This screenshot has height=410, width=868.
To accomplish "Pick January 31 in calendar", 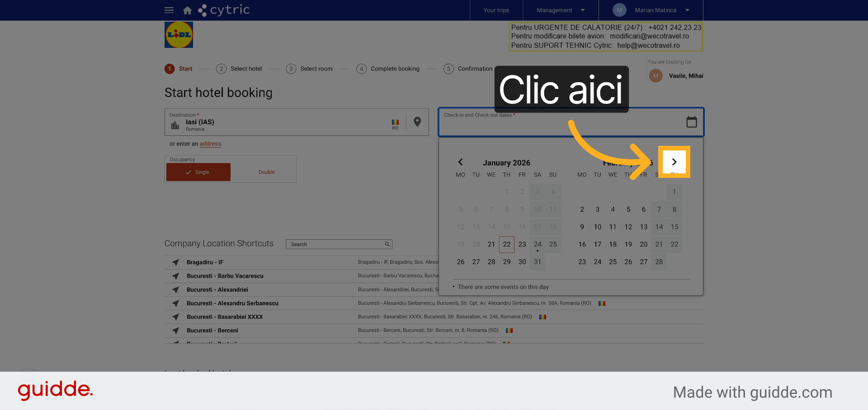I will point(538,262).
